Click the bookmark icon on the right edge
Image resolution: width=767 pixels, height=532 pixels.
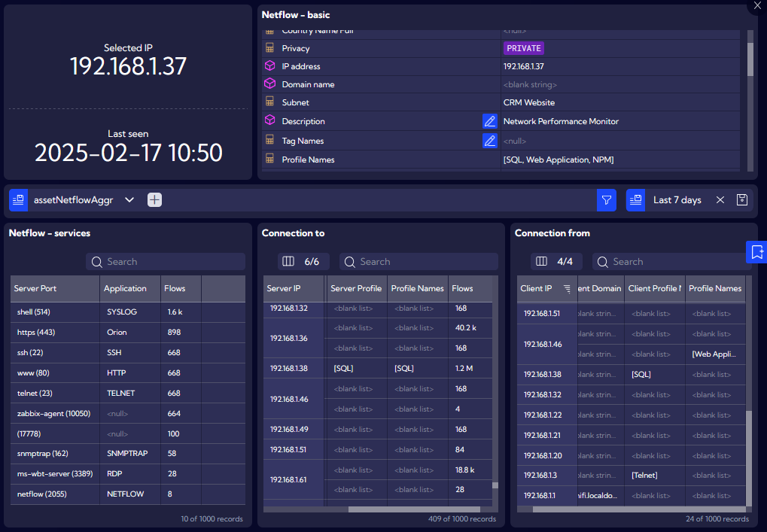point(756,253)
